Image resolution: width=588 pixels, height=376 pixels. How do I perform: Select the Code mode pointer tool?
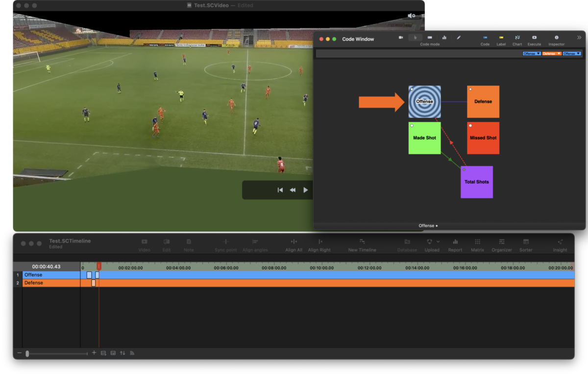pyautogui.click(x=416, y=37)
